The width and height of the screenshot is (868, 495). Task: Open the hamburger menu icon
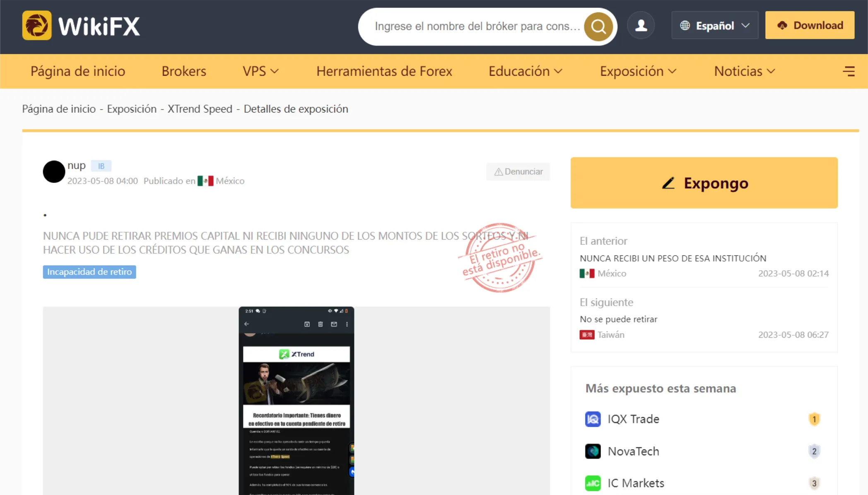(849, 71)
